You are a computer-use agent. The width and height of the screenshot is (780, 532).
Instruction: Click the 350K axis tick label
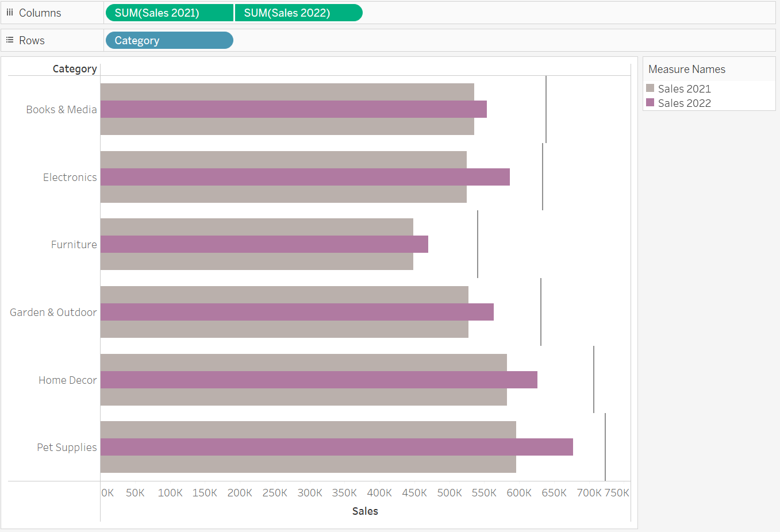click(x=344, y=492)
